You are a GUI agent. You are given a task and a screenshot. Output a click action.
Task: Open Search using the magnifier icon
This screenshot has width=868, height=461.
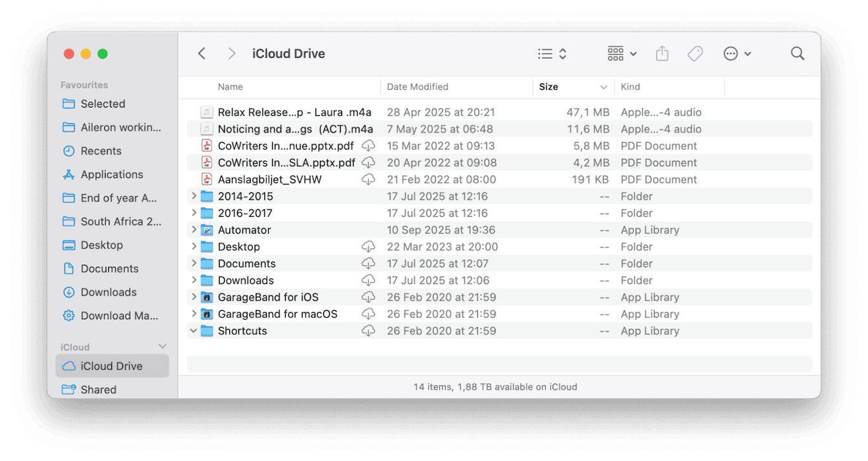[797, 54]
